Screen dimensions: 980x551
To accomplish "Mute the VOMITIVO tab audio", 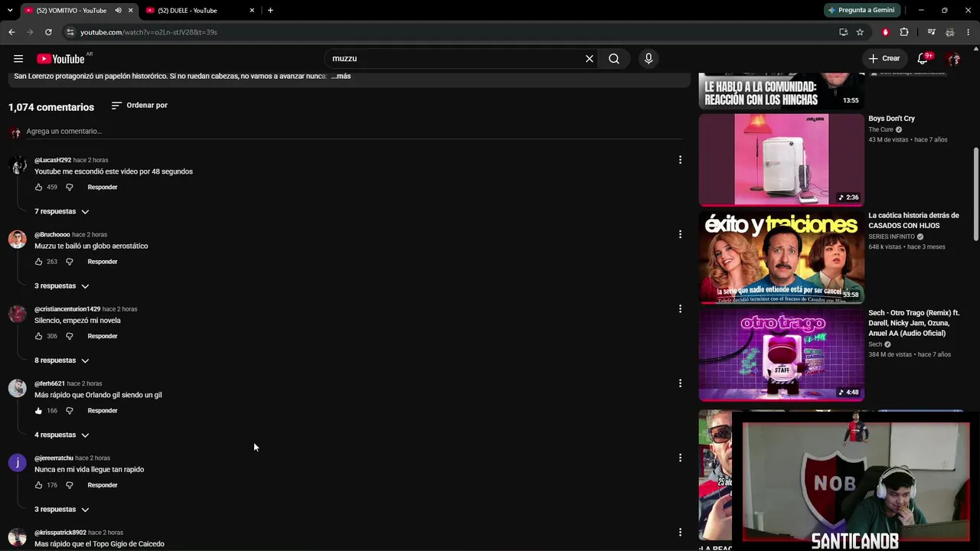I will tap(118, 11).
